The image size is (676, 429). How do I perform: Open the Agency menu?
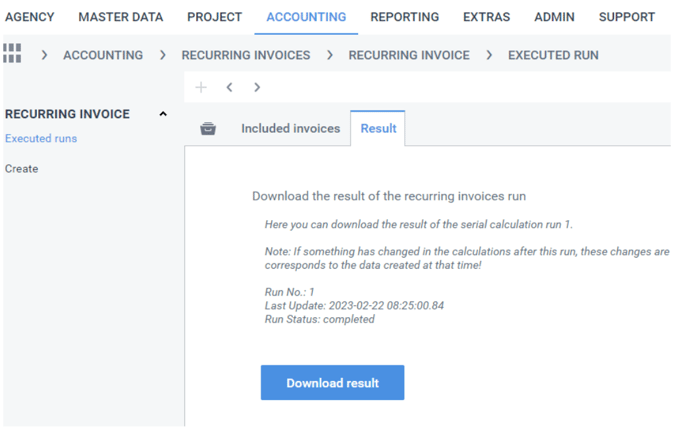30,17
